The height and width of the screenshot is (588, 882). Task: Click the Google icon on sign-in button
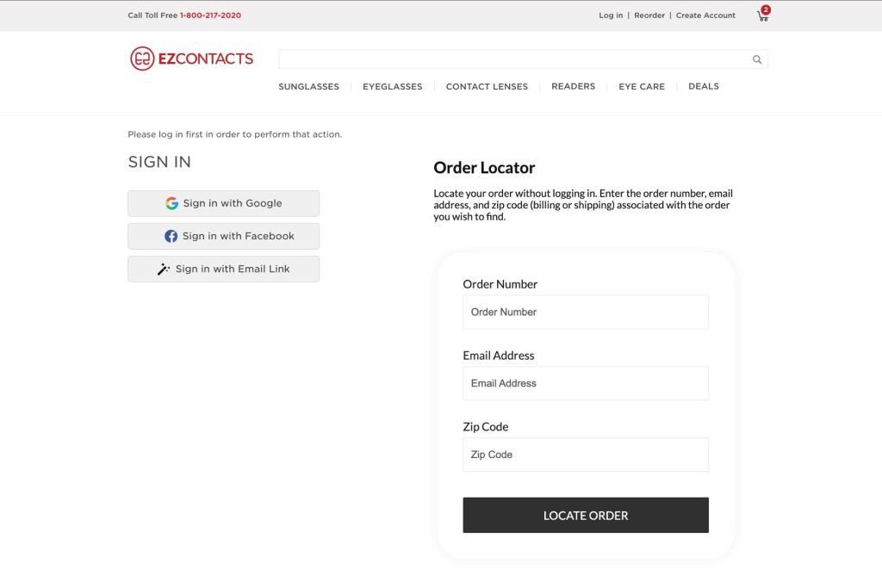tap(171, 203)
